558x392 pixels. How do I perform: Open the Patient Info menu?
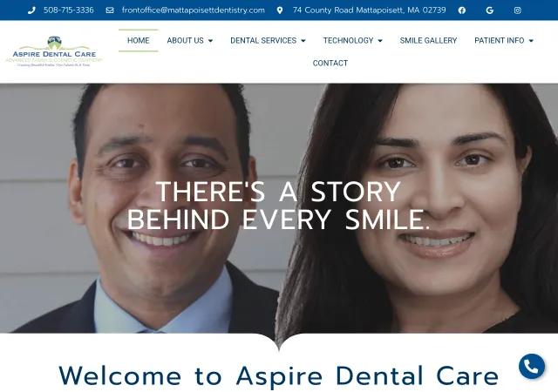pyautogui.click(x=504, y=41)
